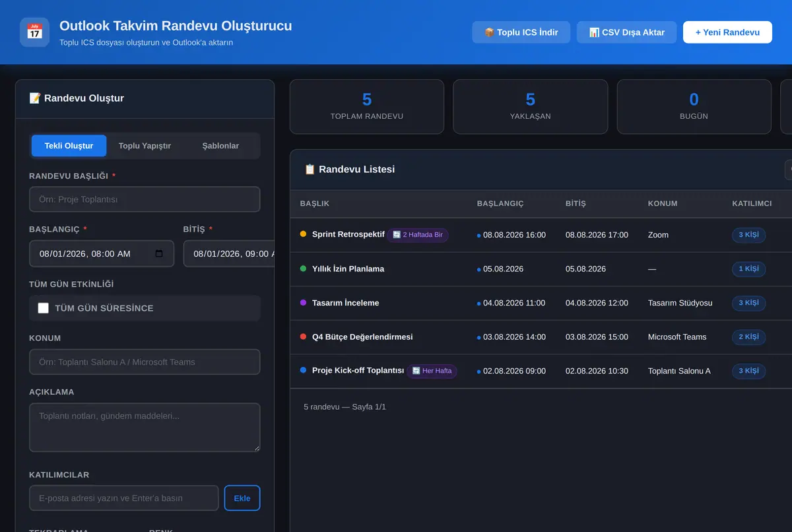Toggle the Tüm Gün Süresince checkbox
This screenshot has width=792, height=532.
coord(44,308)
